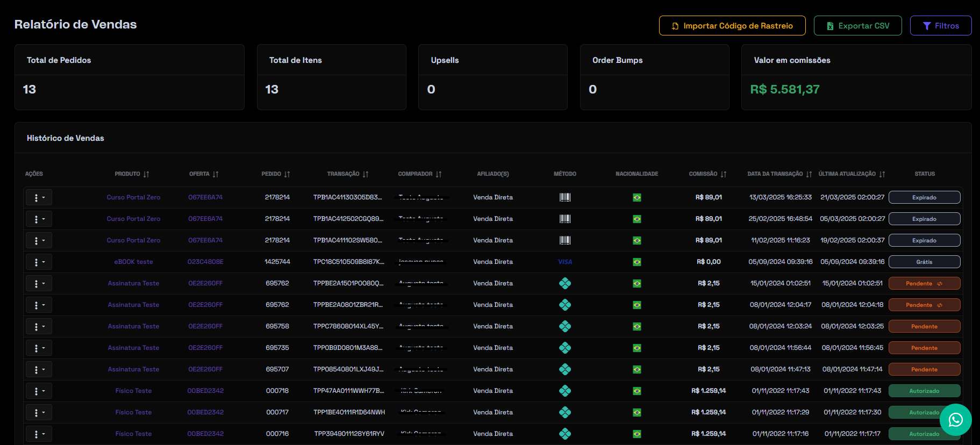Sort table by Comissão column arrows

724,174
